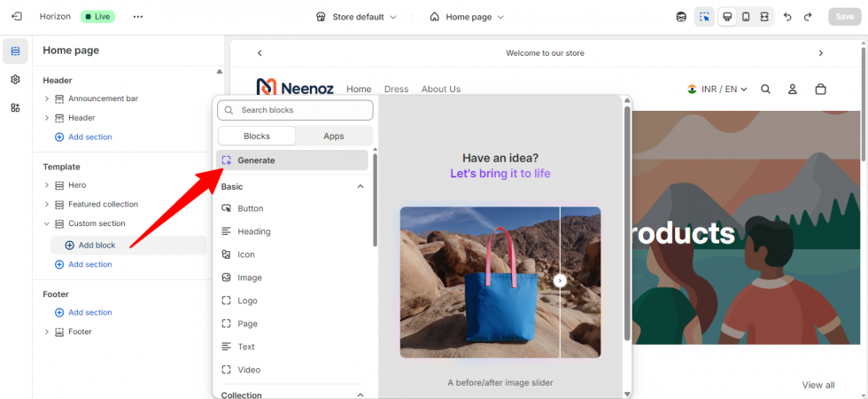This screenshot has height=399, width=868.
Task: Select the Featured collection tree item
Action: (103, 205)
